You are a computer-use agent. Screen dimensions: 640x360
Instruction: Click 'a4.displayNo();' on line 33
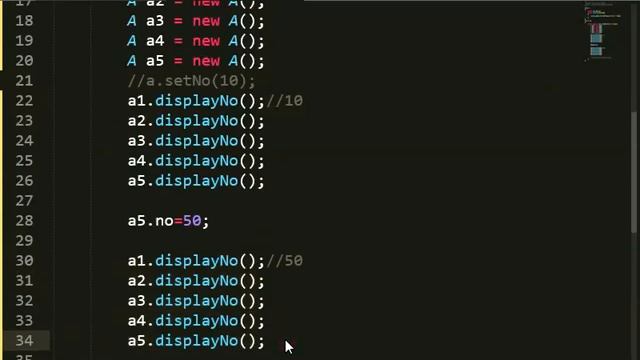coord(196,320)
